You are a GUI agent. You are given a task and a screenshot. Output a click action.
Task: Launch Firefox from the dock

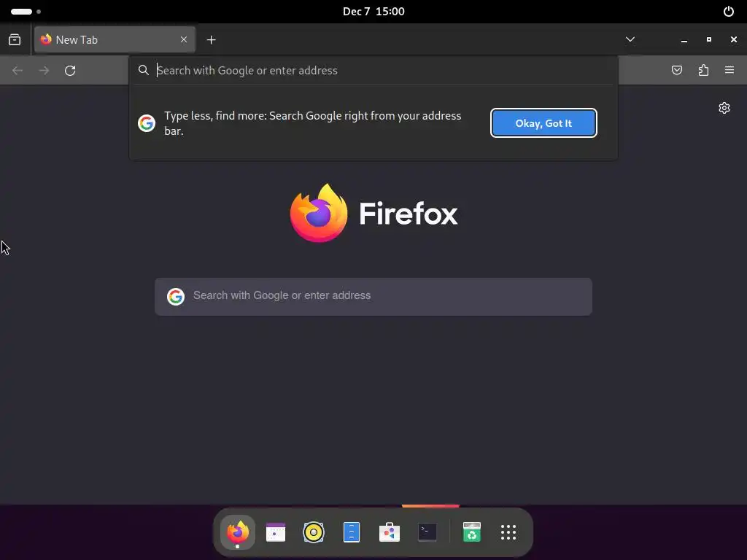[238, 532]
